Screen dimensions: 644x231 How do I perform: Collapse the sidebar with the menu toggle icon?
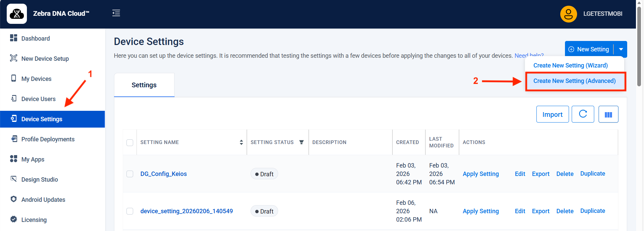click(116, 13)
